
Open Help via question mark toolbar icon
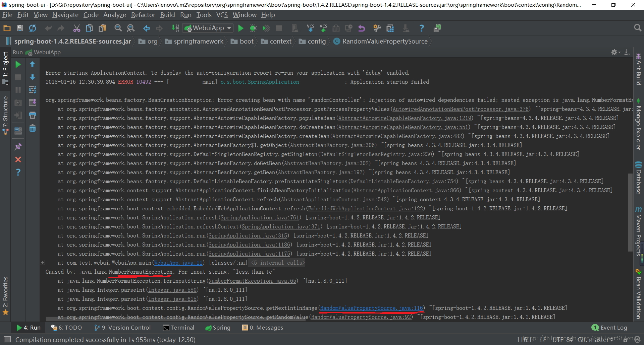click(x=422, y=28)
